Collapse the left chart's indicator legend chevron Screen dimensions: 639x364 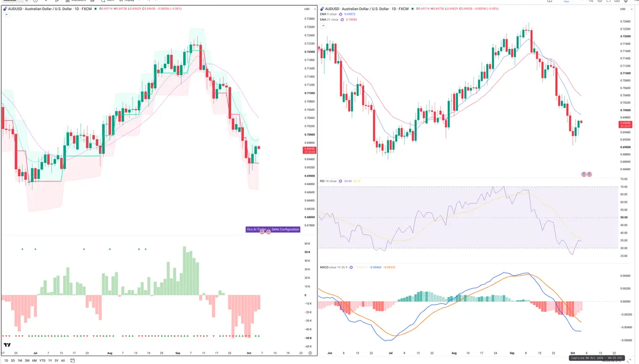pos(5,15)
